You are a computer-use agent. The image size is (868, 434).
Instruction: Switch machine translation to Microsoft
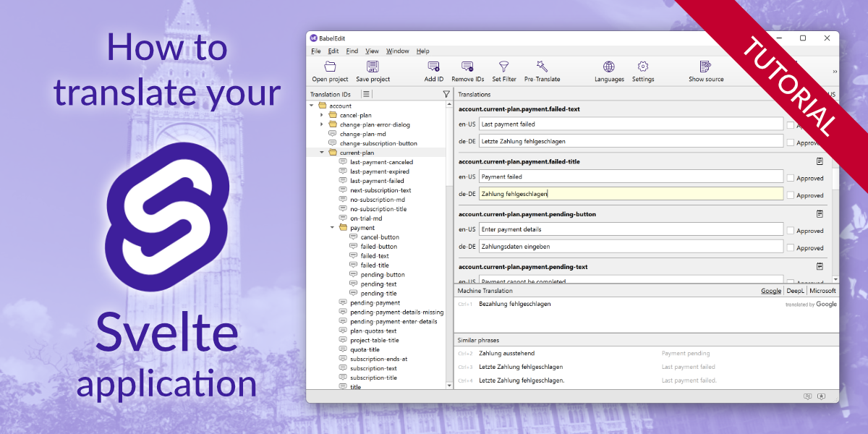click(x=823, y=291)
